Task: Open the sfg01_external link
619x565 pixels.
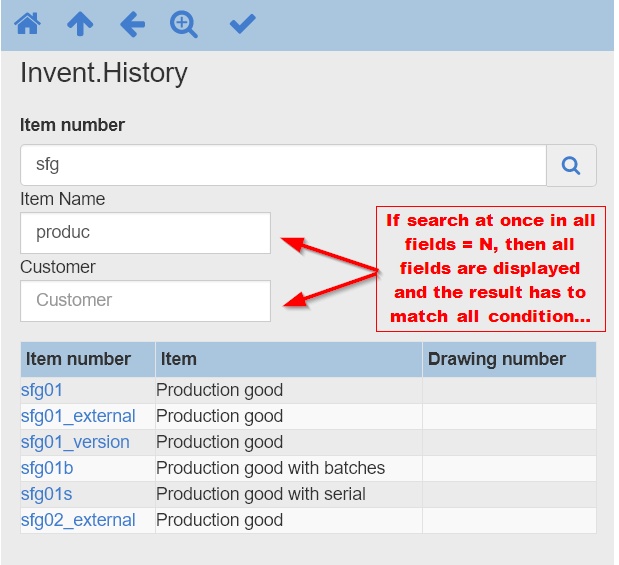Action: (x=78, y=416)
